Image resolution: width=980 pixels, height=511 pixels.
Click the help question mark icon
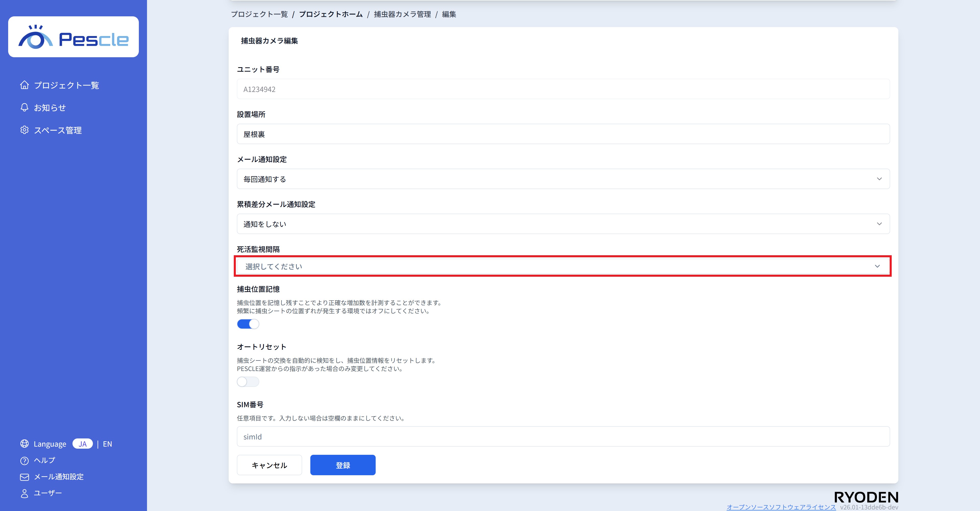point(24,460)
